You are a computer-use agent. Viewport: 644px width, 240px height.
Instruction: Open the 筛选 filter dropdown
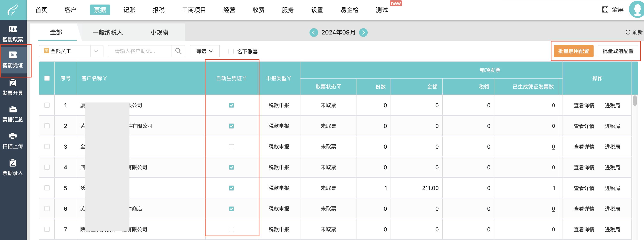[205, 51]
